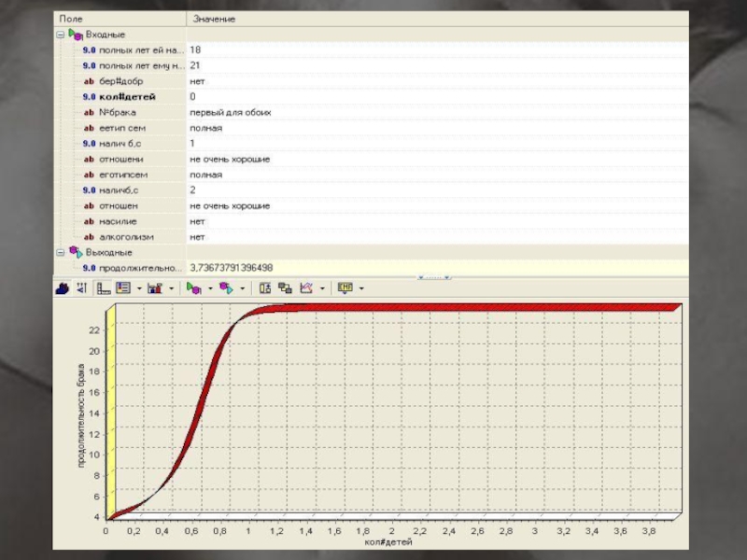
Task: Click the Поле column header
Action: (x=69, y=19)
